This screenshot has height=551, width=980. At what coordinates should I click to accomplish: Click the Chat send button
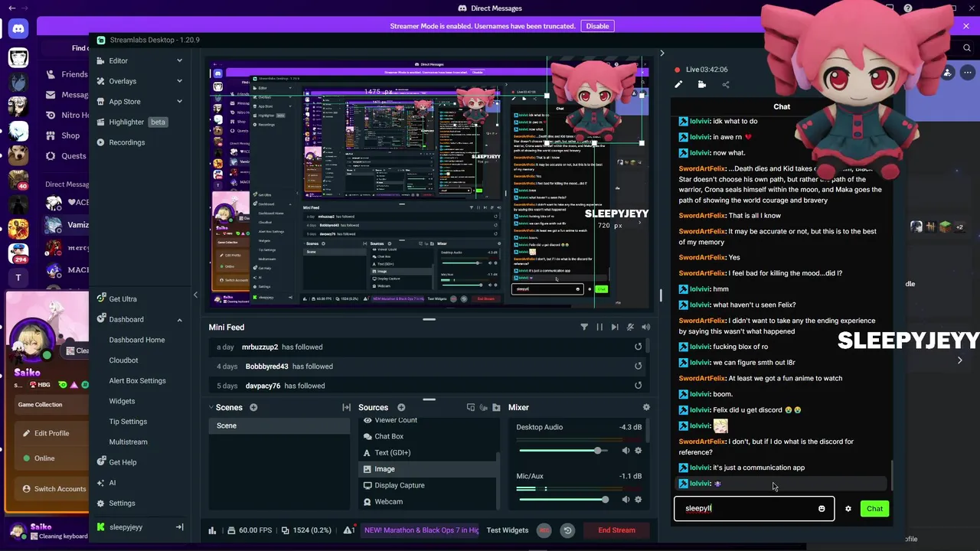(x=874, y=509)
